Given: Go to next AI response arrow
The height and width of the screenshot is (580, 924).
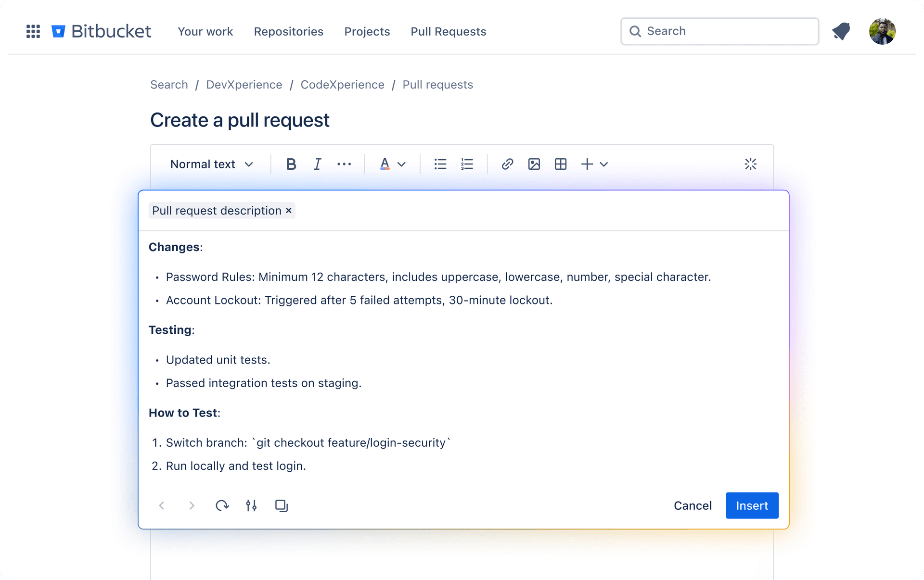Looking at the screenshot, I should 192,505.
